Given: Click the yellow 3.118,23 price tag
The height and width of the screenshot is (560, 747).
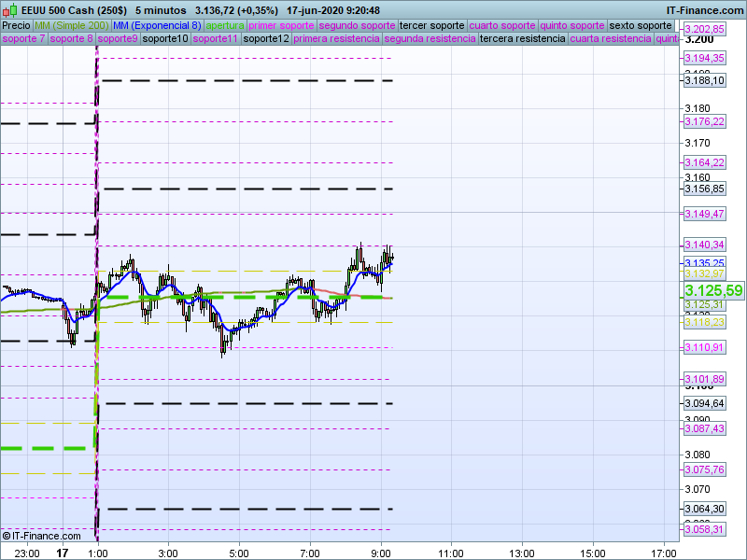Looking at the screenshot, I should (x=704, y=322).
